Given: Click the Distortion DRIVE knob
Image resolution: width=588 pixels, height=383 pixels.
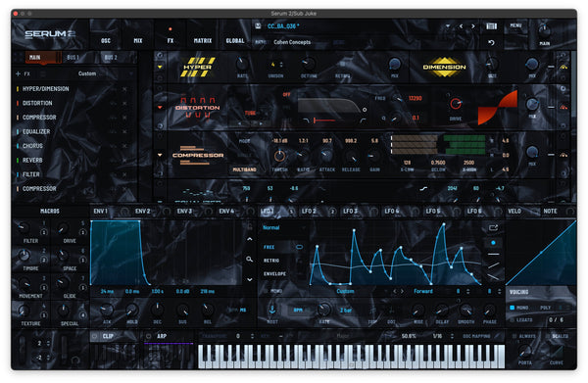Looking at the screenshot, I should pyautogui.click(x=456, y=104).
